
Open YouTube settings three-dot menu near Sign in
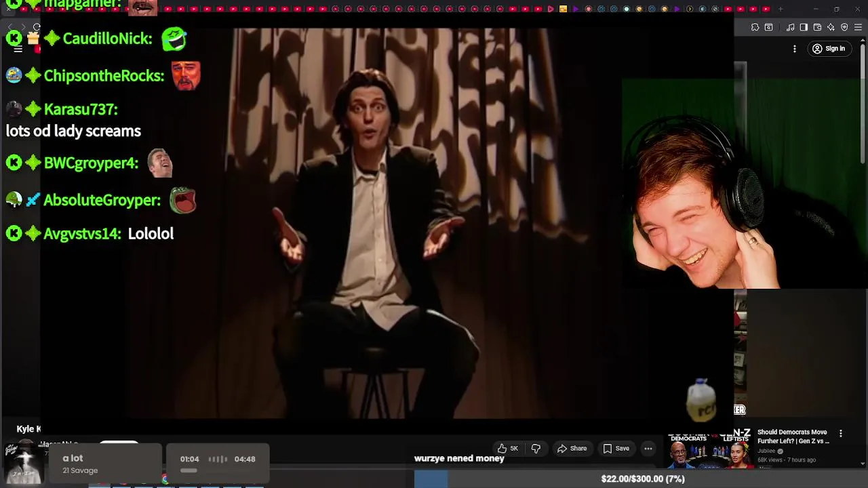coord(795,49)
